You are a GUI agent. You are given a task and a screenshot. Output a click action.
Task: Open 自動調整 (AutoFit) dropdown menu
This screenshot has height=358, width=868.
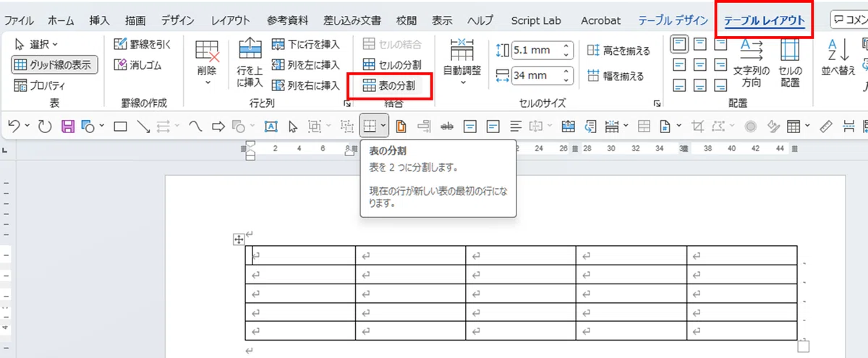(x=461, y=63)
